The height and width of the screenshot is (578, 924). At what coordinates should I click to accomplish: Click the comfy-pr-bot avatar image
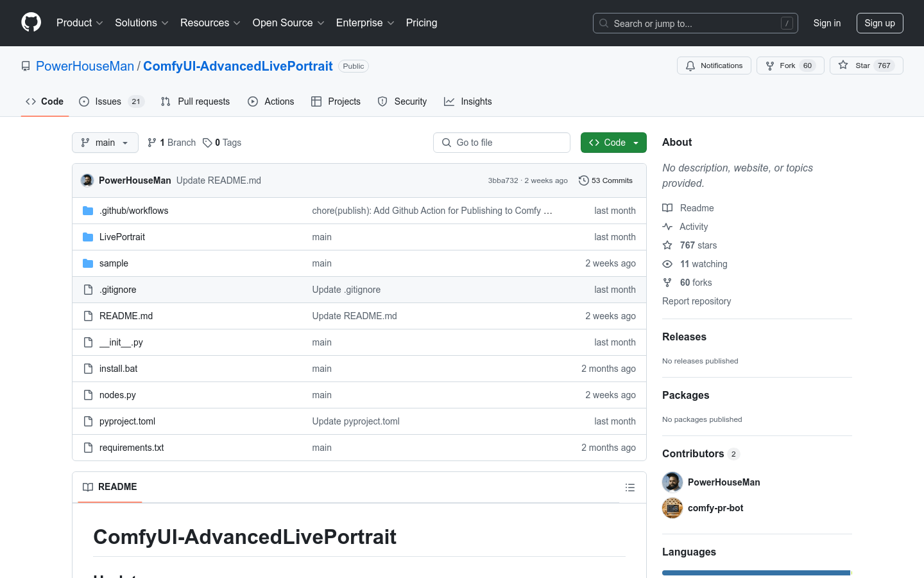672,508
